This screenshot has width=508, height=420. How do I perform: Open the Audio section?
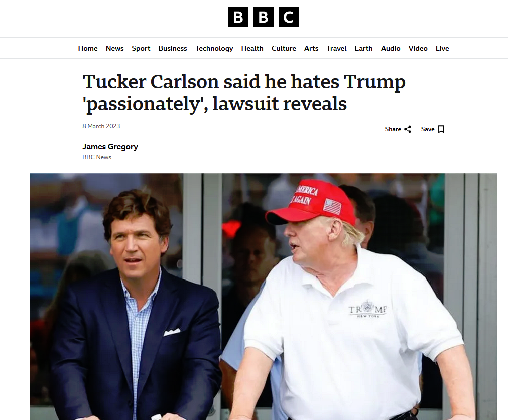tap(391, 48)
